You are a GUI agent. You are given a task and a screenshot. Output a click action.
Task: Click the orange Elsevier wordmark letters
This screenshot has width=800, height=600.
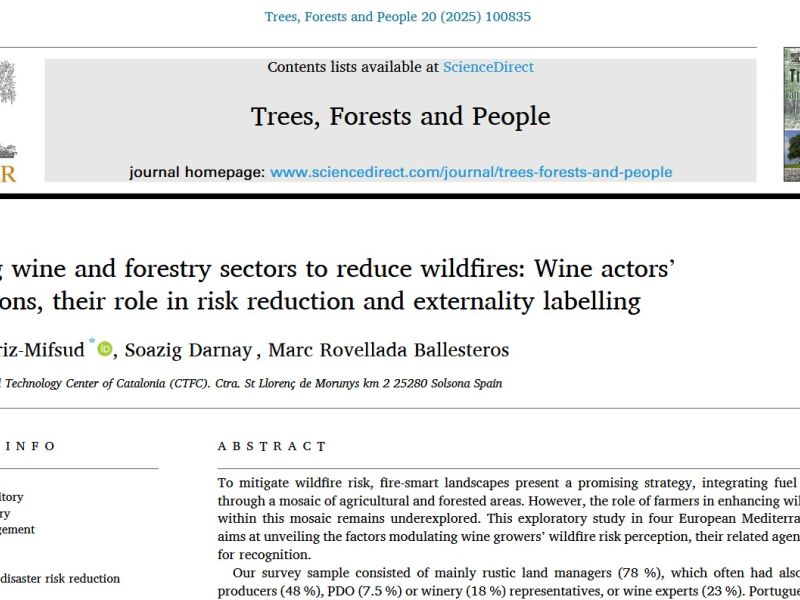click(8, 174)
